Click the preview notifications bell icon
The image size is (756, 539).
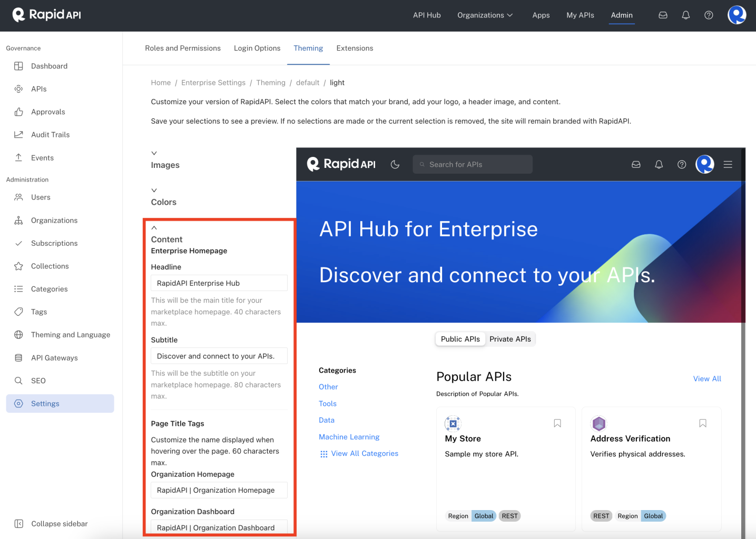tap(659, 165)
